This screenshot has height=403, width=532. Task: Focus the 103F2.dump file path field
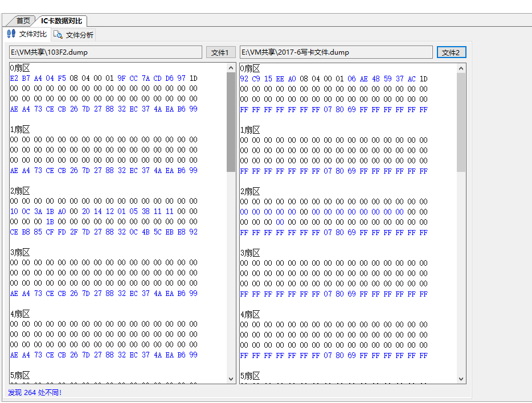(105, 52)
